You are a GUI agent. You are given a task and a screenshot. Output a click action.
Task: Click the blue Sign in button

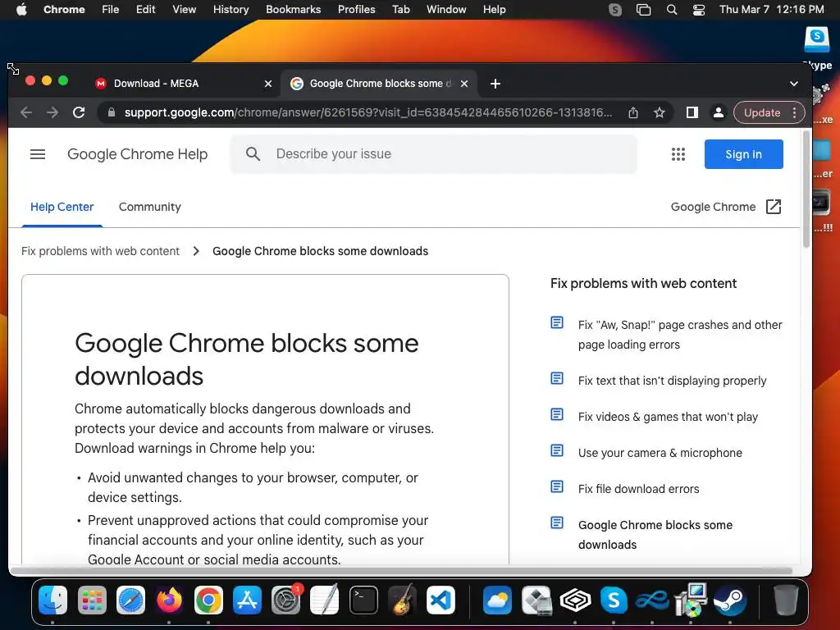point(743,154)
